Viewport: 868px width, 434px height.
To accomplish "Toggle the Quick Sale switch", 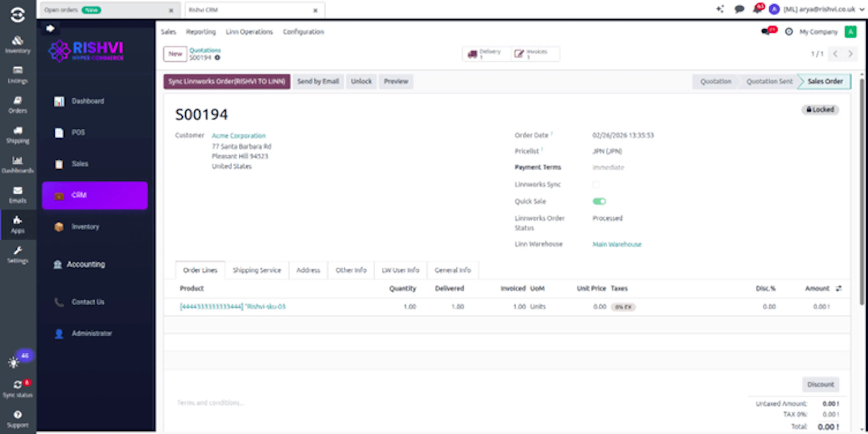I will [x=599, y=201].
